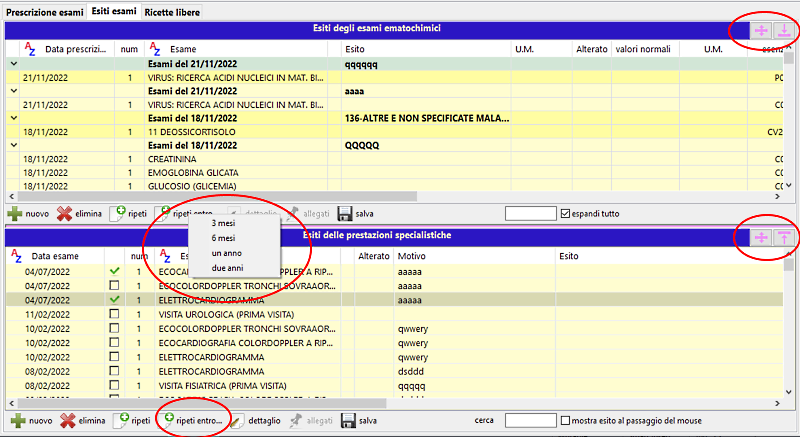This screenshot has width=800, height=437.
Task: Click the Alterato column header in top table
Action: (592, 49)
